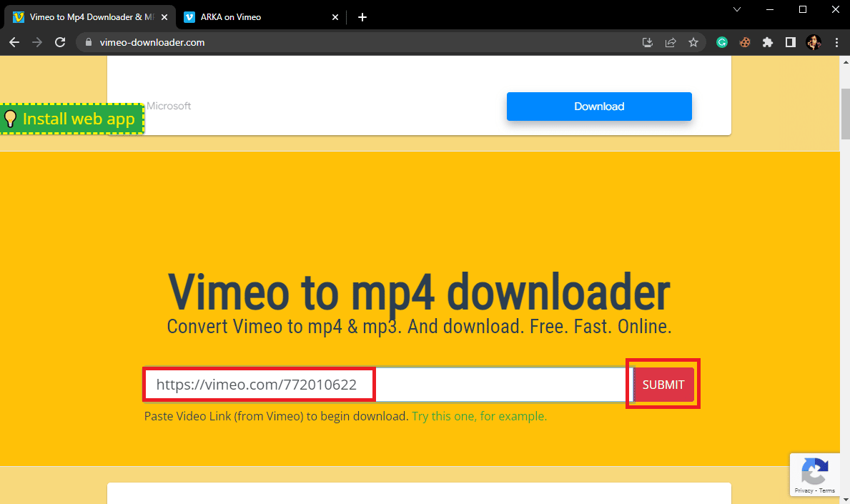850x504 pixels.
Task: Open reCAPTCHA Privacy link
Action: tap(804, 490)
